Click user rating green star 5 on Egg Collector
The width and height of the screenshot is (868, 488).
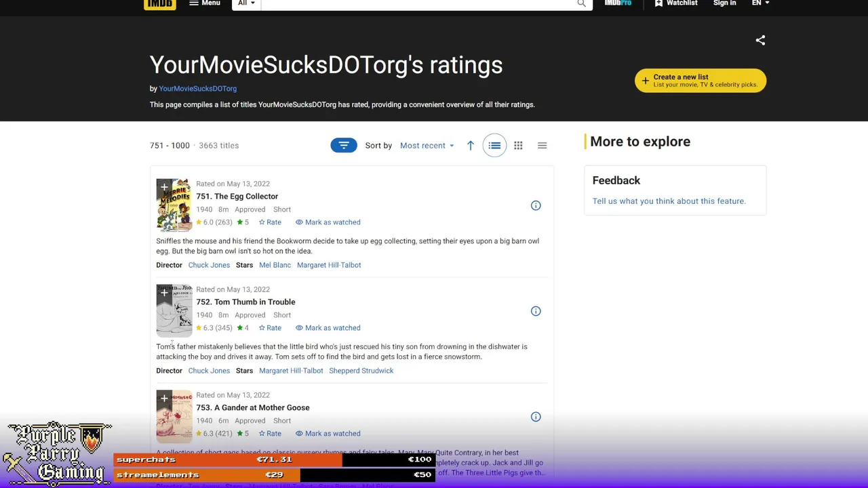click(240, 222)
